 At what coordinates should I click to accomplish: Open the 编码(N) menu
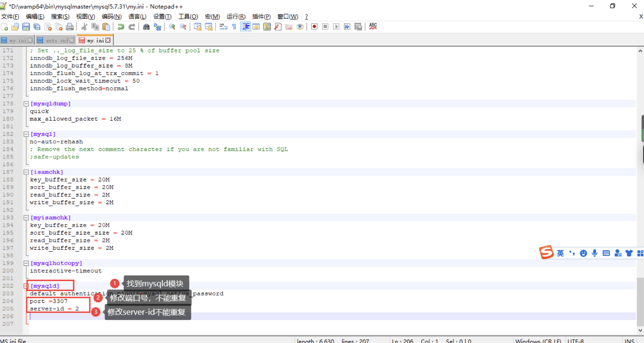click(111, 17)
